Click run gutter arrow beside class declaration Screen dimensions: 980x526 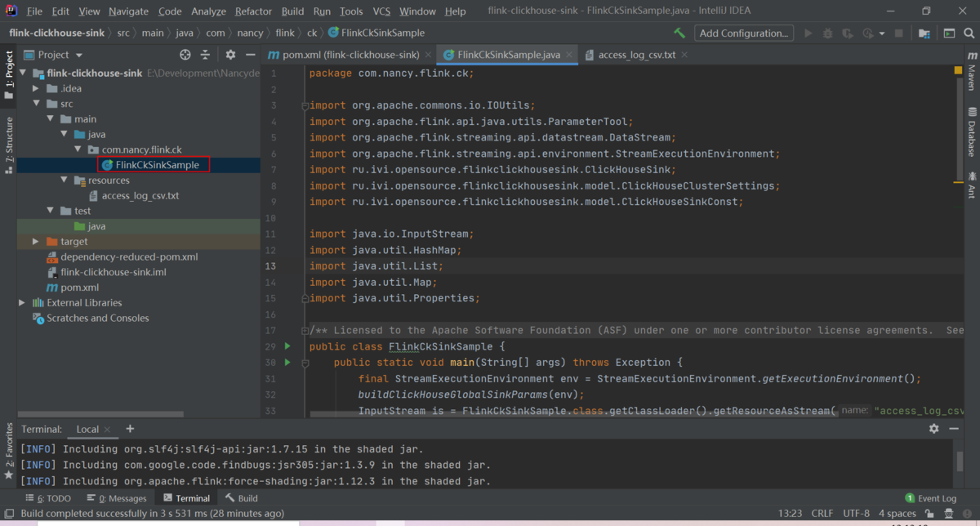click(x=287, y=346)
